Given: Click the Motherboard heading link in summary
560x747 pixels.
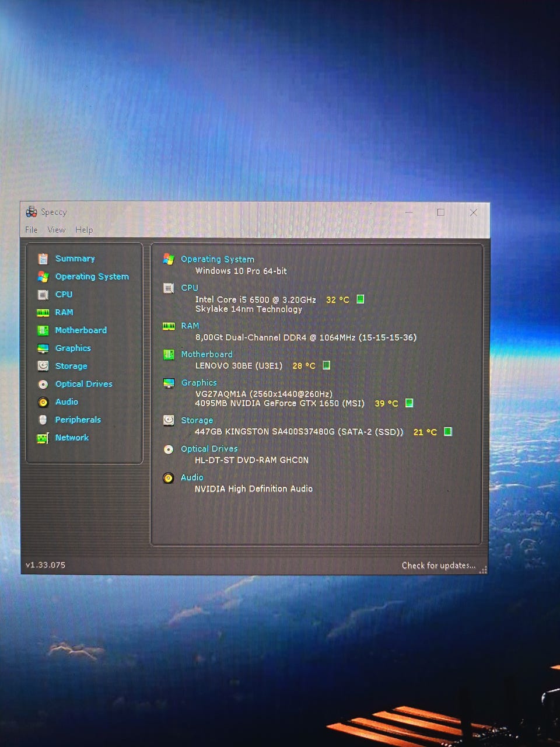Looking at the screenshot, I should point(207,354).
